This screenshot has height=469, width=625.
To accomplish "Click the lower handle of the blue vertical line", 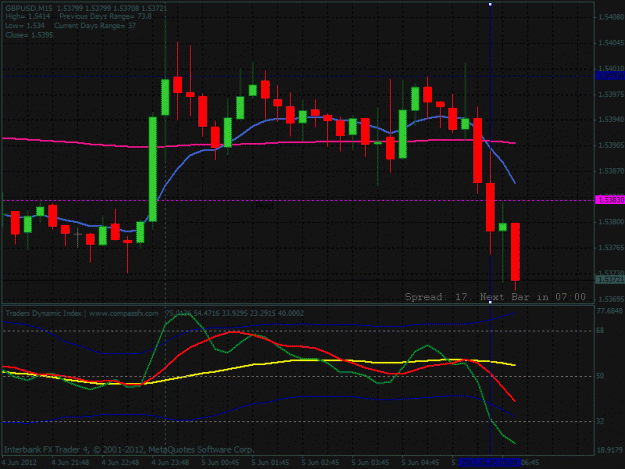I will pos(490,302).
